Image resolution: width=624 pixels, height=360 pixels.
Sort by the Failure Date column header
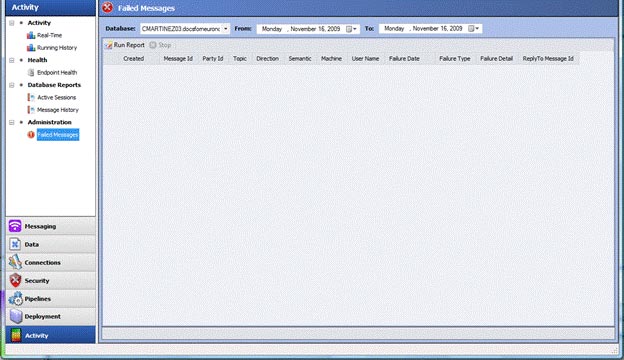[404, 58]
